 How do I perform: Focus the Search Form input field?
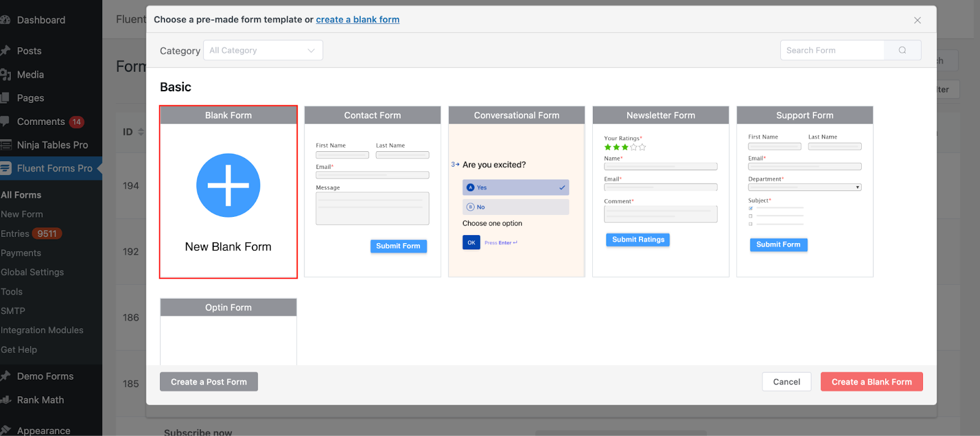pyautogui.click(x=832, y=50)
